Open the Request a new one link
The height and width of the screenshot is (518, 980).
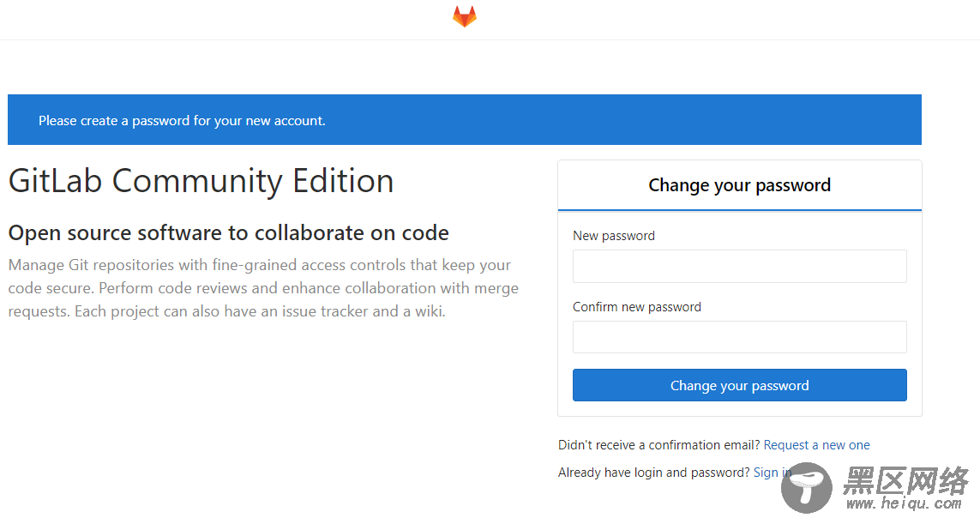[816, 445]
